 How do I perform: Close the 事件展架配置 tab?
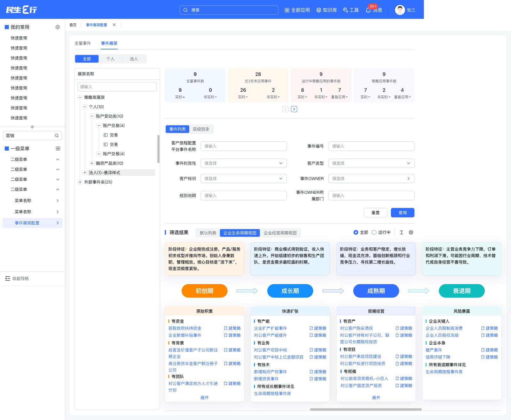click(x=114, y=25)
